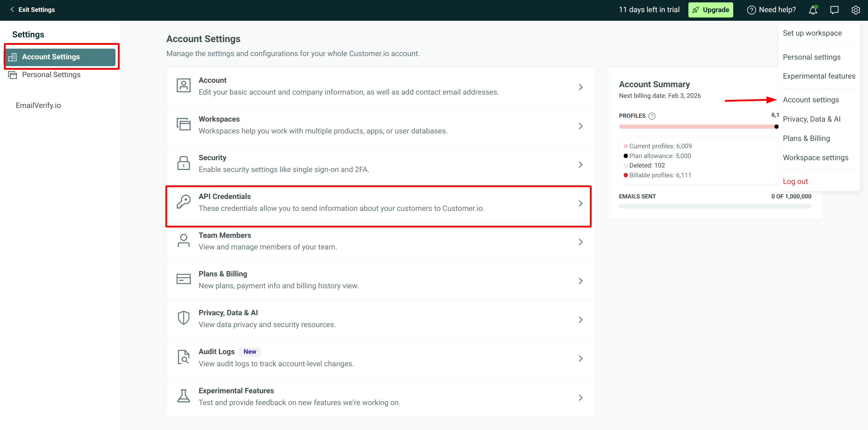Open the EmailVerify.io sidebar item
This screenshot has height=430, width=868.
(38, 105)
